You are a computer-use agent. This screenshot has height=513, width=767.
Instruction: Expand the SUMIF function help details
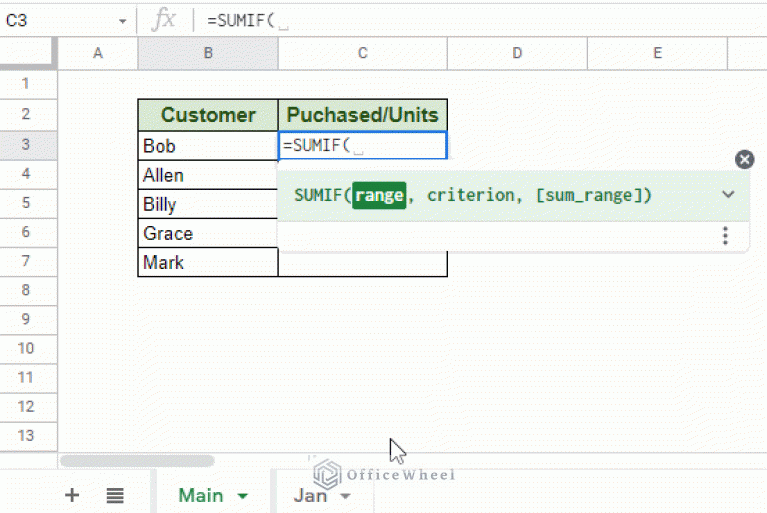(x=728, y=195)
